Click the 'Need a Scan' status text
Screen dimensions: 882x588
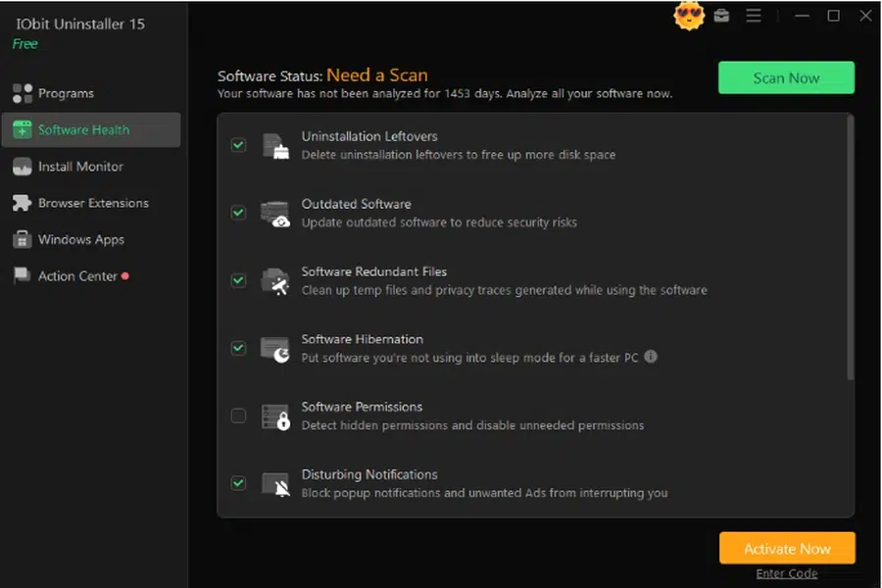pos(377,74)
